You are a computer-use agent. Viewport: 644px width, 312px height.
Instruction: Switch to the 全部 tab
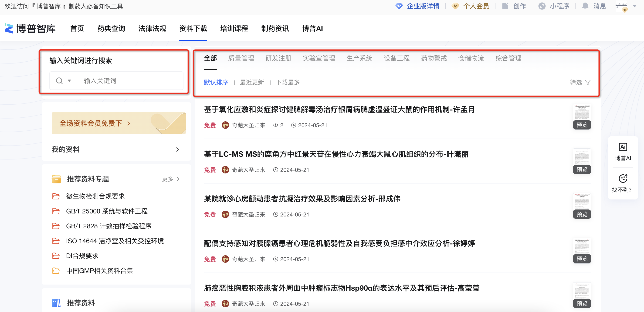(x=210, y=58)
